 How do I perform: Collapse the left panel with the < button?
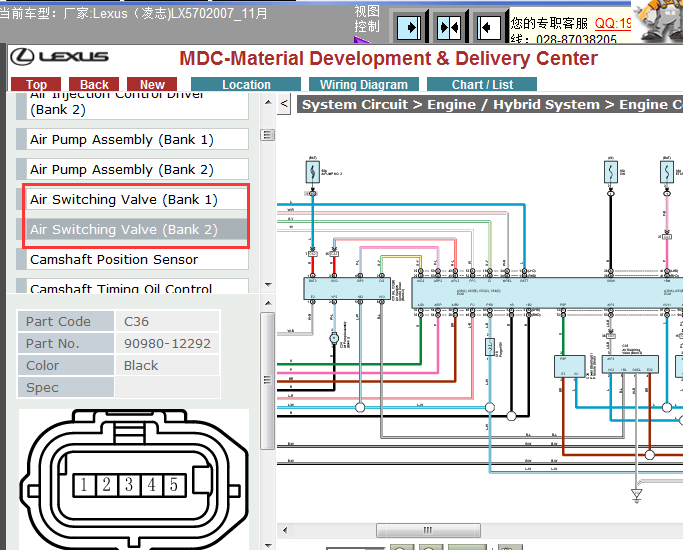(284, 104)
